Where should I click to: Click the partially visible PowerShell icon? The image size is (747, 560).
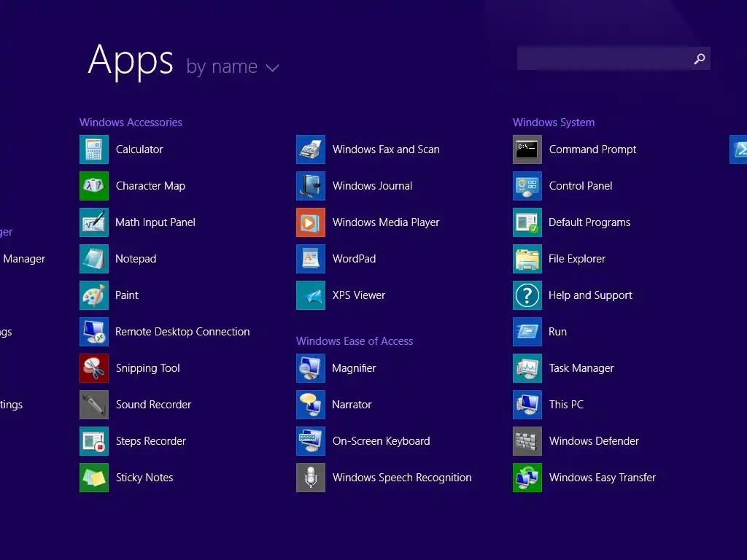[x=738, y=149]
